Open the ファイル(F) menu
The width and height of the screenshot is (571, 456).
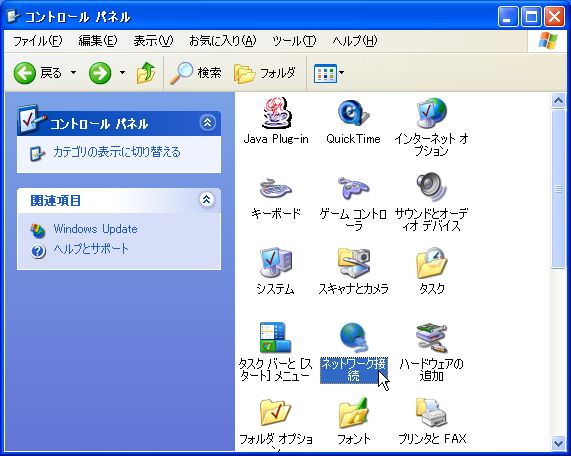(x=38, y=40)
